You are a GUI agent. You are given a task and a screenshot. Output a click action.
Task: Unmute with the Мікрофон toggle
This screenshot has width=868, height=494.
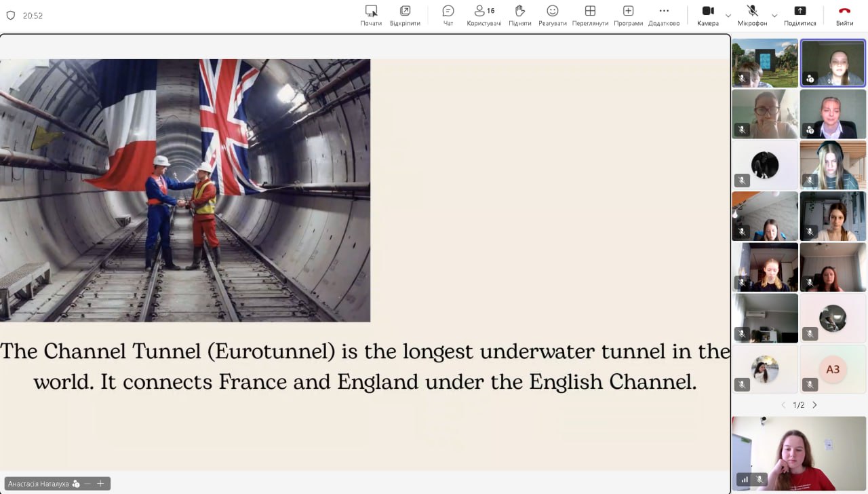(x=752, y=15)
